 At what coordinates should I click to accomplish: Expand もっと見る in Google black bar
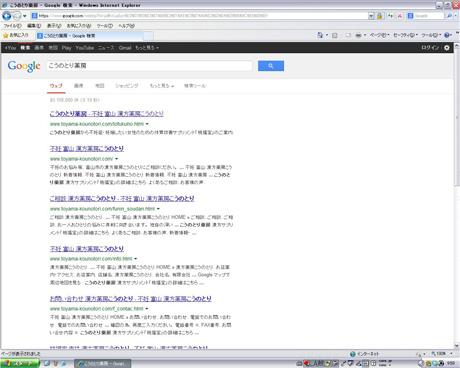pos(147,48)
